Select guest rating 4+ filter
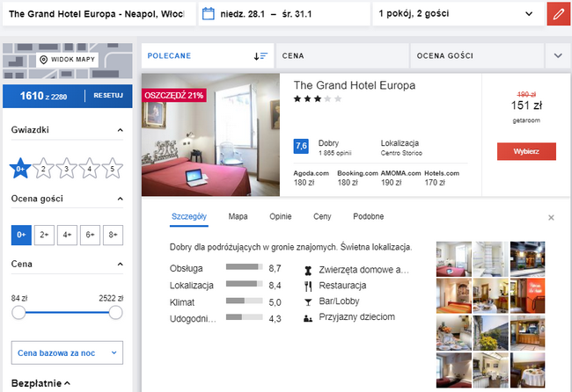Image resolution: width=572 pixels, height=392 pixels. 67,235
